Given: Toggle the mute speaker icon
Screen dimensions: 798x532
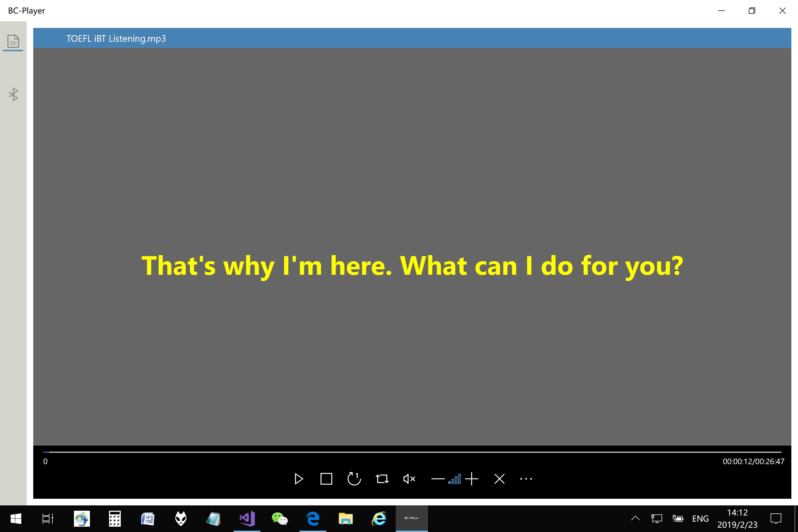Looking at the screenshot, I should (x=409, y=479).
